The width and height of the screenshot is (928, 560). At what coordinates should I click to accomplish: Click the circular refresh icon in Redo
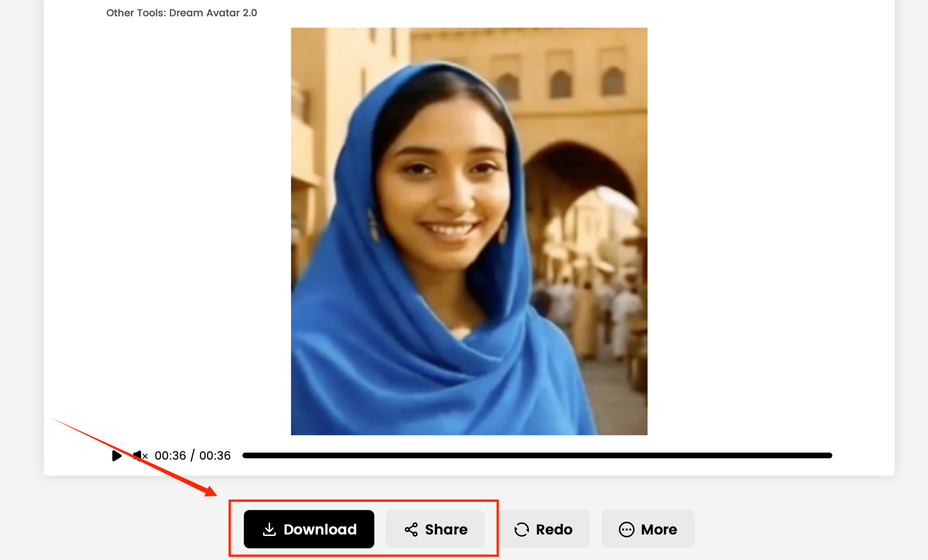[x=522, y=529]
